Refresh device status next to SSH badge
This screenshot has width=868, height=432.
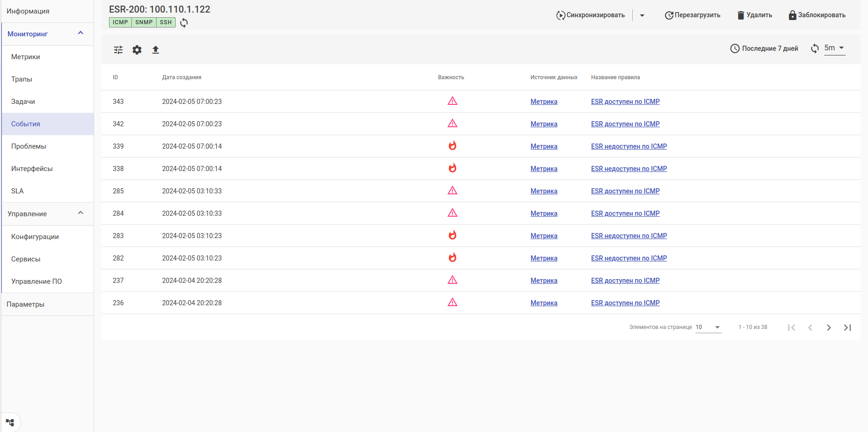tap(184, 23)
